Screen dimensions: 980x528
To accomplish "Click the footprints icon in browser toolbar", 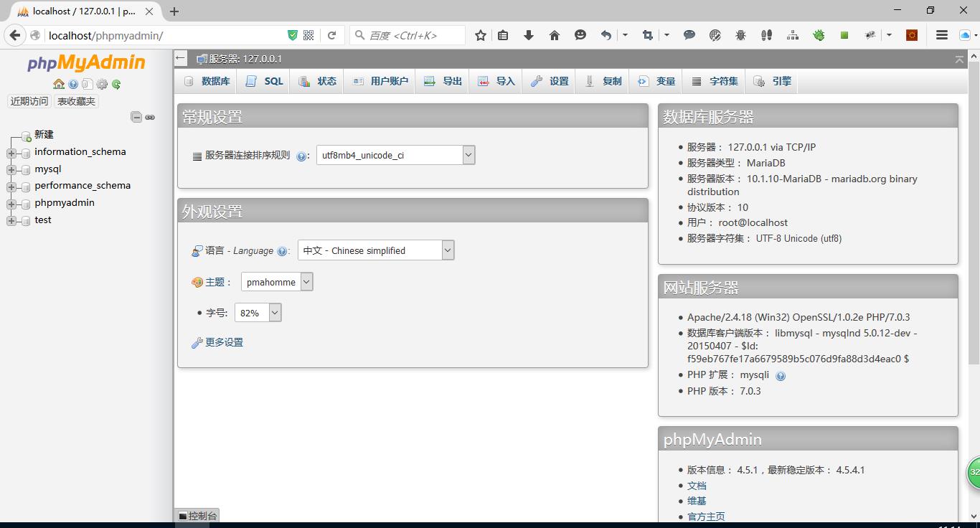I will [767, 35].
